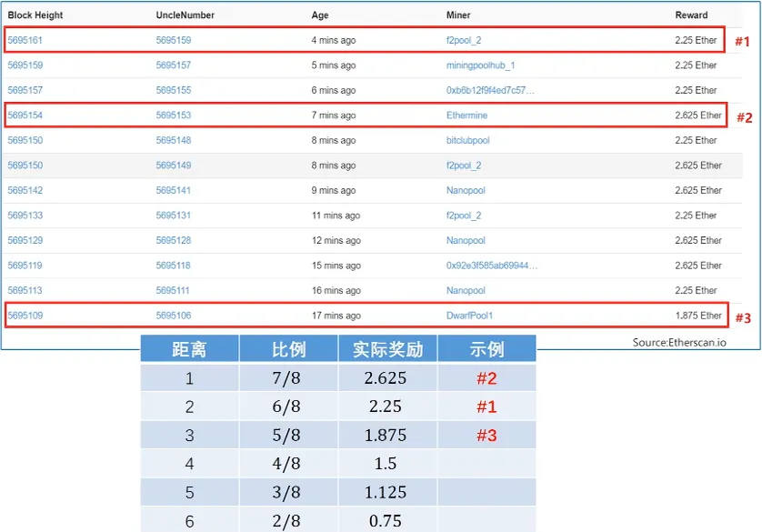762x532 pixels.
Task: Open uncle number 5695106 link
Action: coord(174,316)
